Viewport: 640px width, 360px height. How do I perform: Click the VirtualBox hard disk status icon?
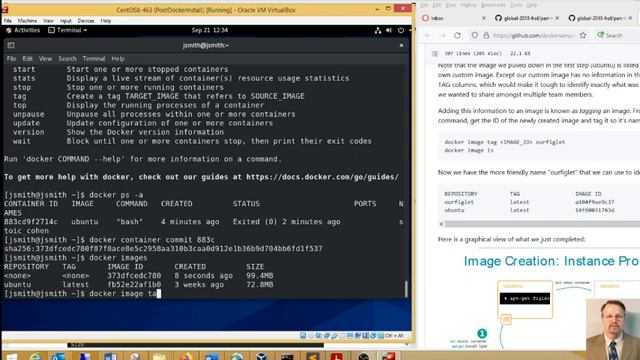(303, 336)
